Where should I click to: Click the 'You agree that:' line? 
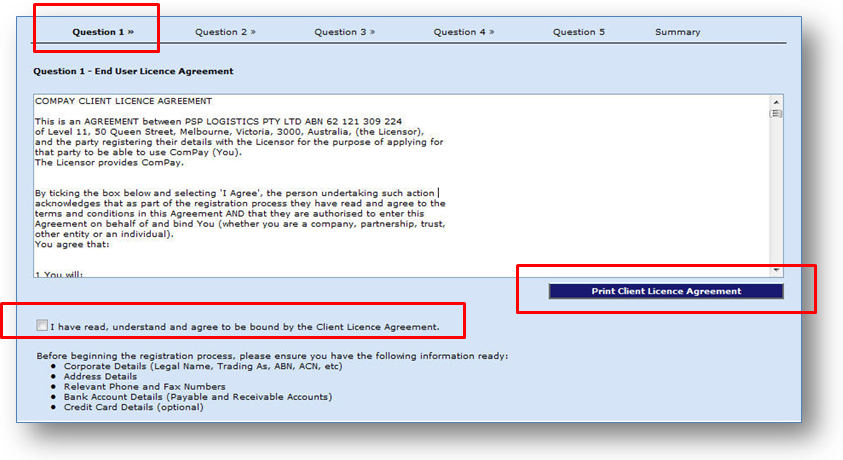[72, 244]
